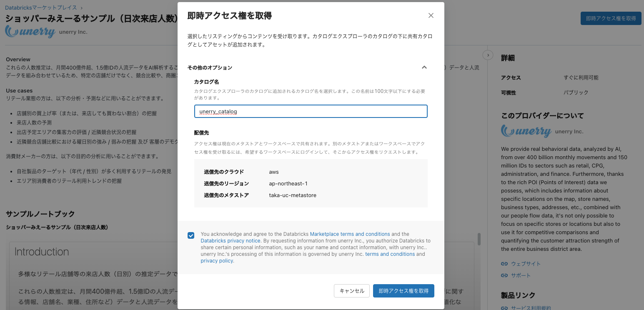Open the Marketplace terms and conditions link

pyautogui.click(x=350, y=234)
